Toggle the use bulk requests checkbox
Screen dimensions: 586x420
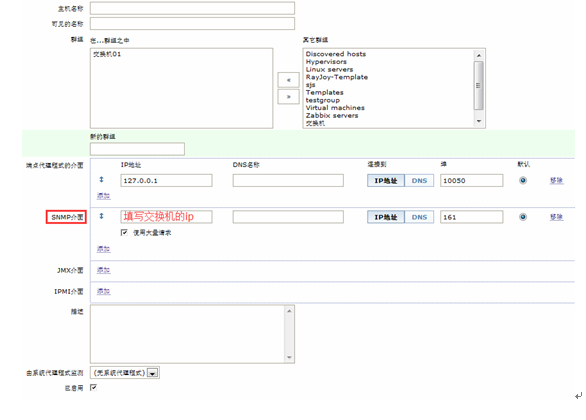tap(124, 232)
